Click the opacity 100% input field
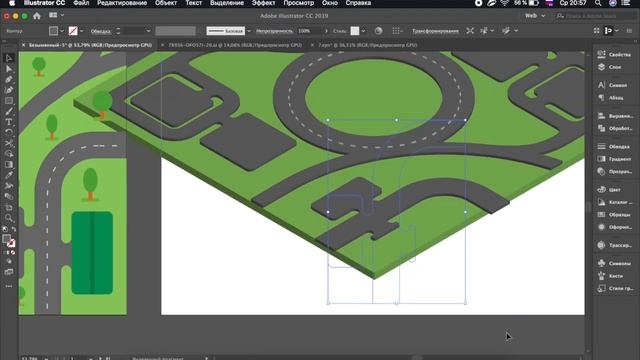 tap(309, 31)
